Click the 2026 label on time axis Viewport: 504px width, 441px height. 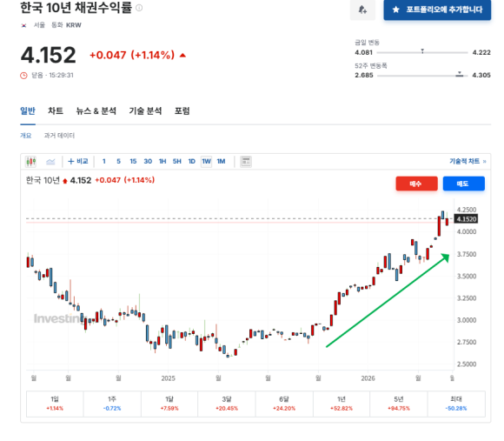coord(368,378)
